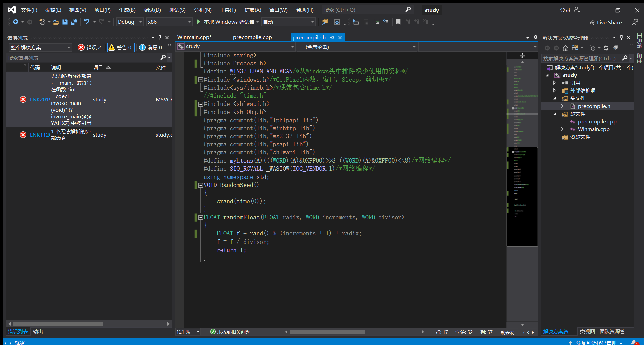Switch to the Winmain.cpp* tab
Screen dimensions: 644x345
(195, 37)
